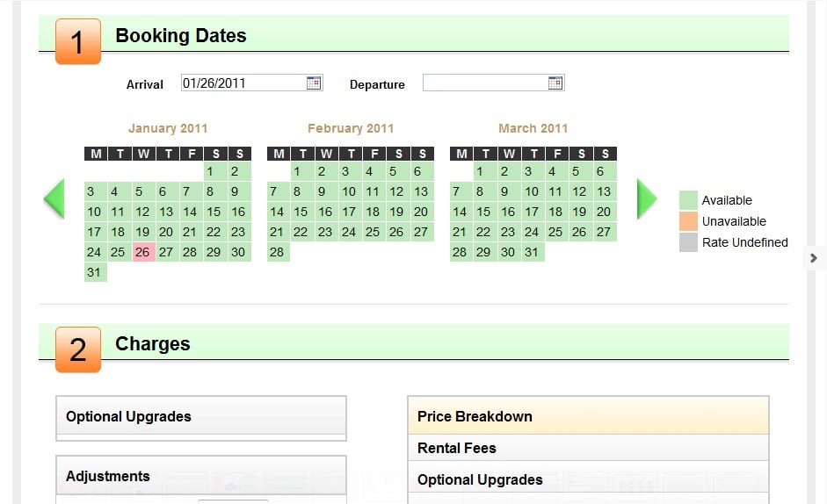Go to previous months with left green arrow

54,198
